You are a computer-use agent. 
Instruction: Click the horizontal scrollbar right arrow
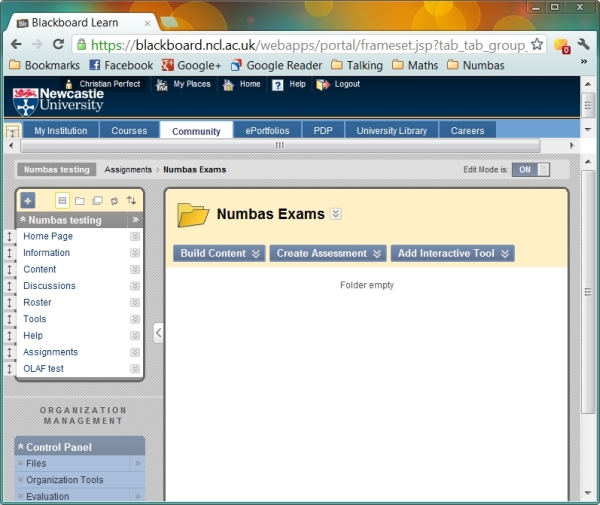tap(572, 145)
